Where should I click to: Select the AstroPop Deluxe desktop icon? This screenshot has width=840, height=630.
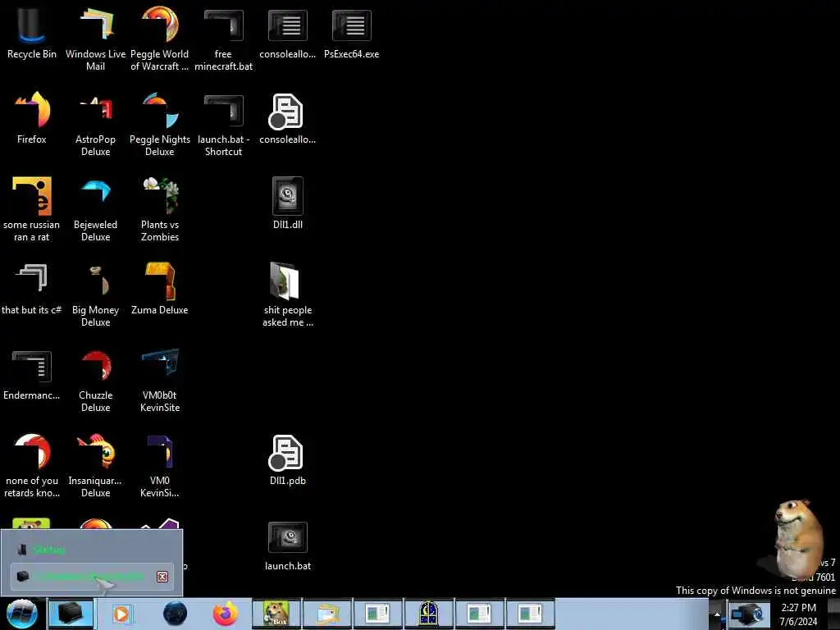point(95,125)
